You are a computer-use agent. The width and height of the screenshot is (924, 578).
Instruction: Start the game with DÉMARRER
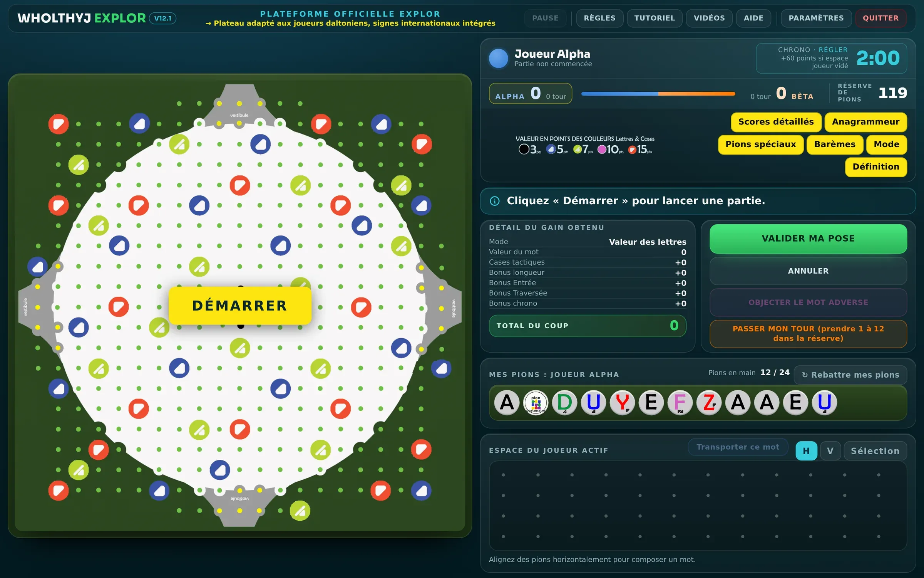240,306
